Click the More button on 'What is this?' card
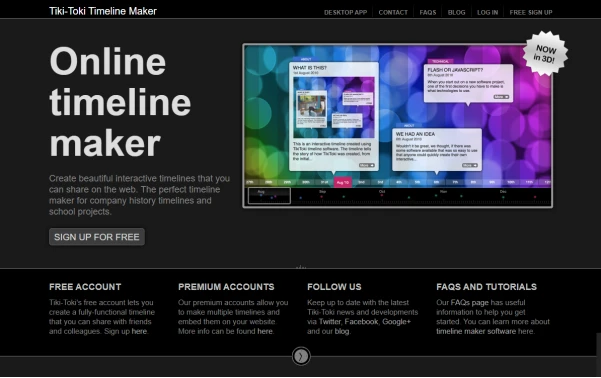Viewport: 601px width, 378px height. (x=366, y=165)
